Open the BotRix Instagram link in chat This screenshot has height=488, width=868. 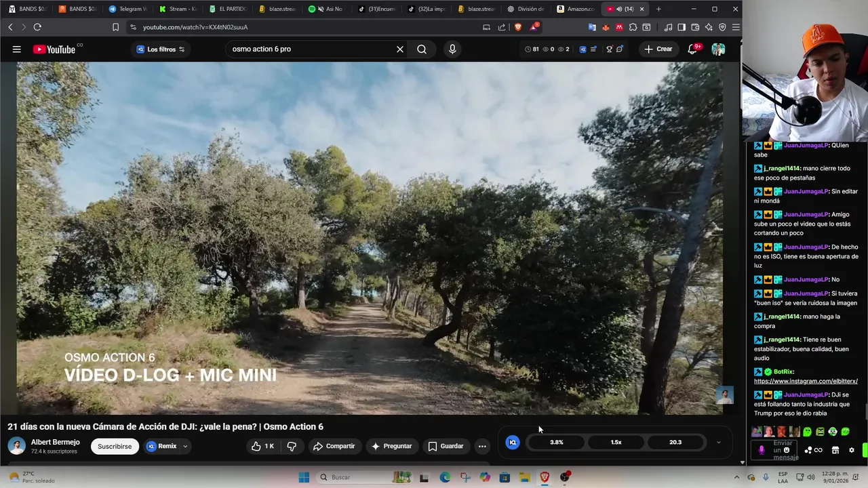[x=806, y=381]
